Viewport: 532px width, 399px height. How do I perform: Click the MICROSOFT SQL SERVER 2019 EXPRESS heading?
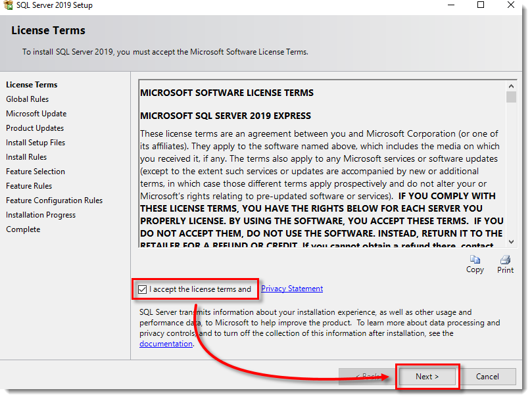(226, 116)
